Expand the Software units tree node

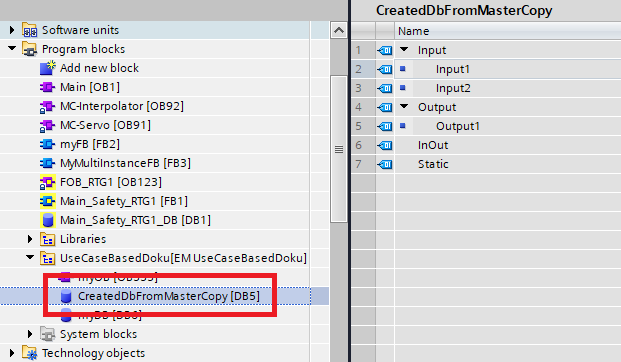[11, 30]
